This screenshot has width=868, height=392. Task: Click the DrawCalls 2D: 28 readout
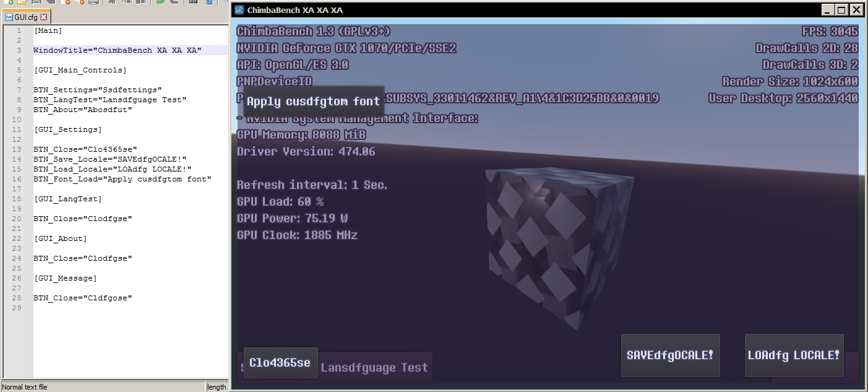(807, 48)
